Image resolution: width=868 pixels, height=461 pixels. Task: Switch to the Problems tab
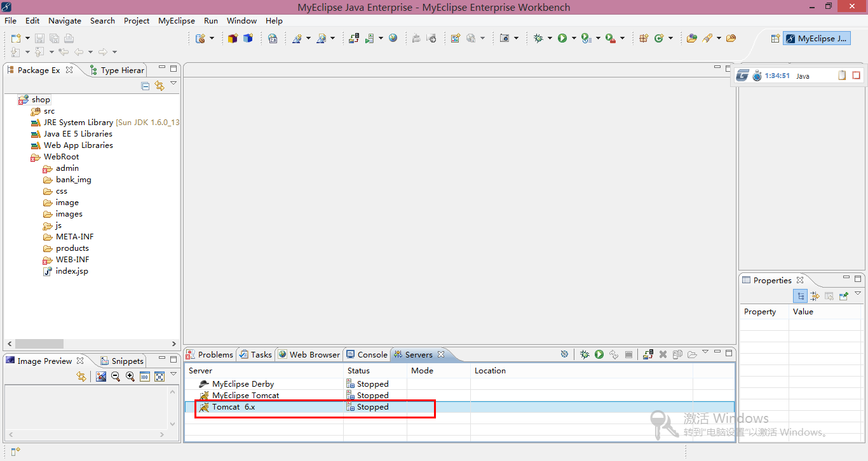pos(210,354)
